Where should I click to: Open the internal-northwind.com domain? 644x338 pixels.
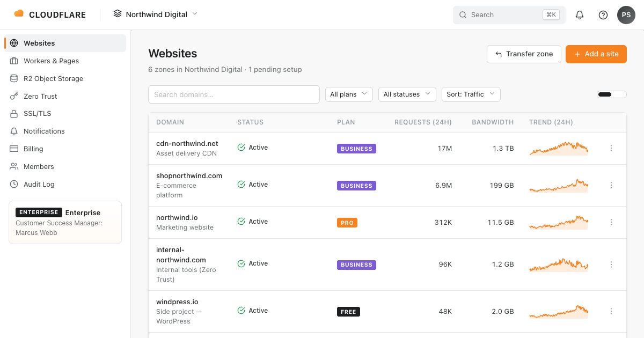(181, 255)
